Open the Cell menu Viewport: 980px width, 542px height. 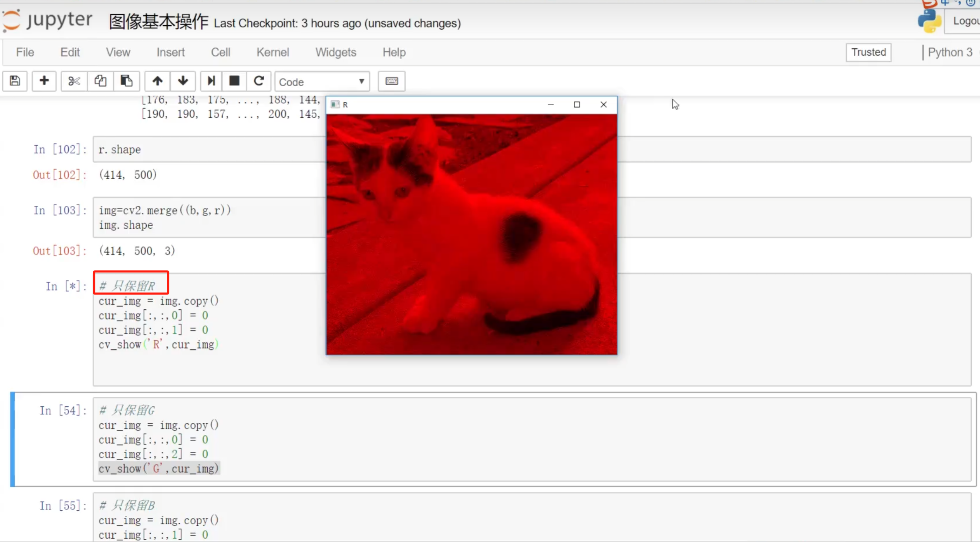tap(220, 52)
